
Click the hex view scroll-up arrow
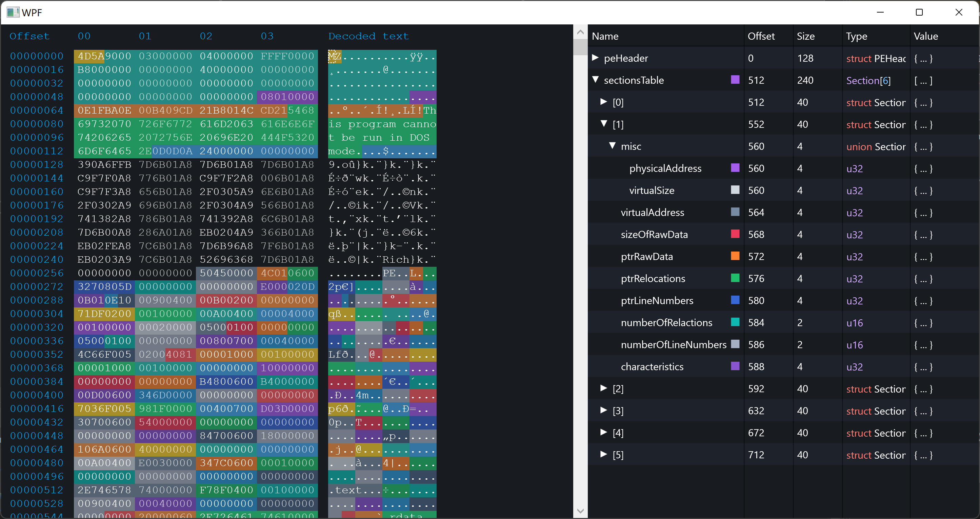(x=580, y=33)
